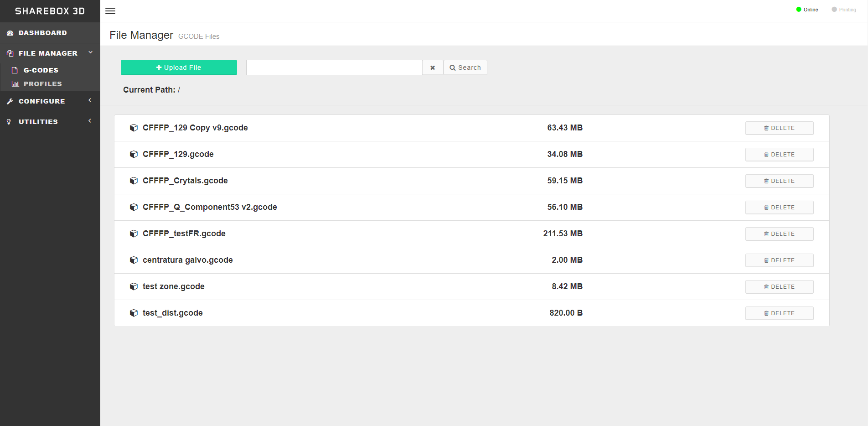868x426 pixels.
Task: Click the 56.10 MB size value
Action: 565,207
